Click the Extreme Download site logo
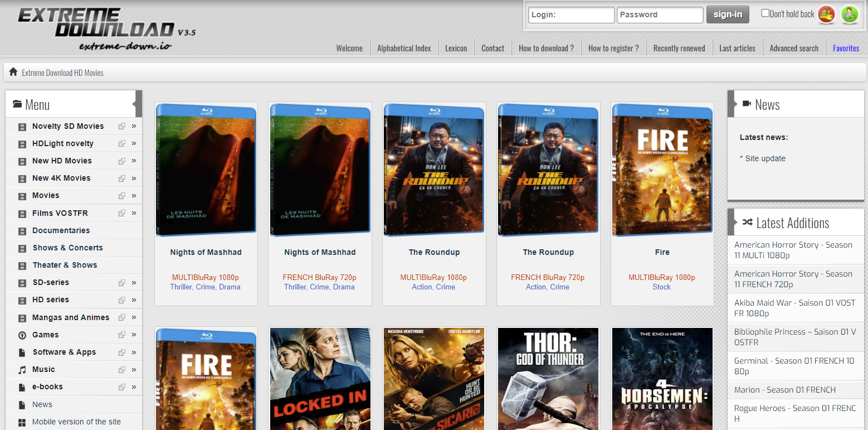Viewport: 868px width, 430px height. coord(106,29)
